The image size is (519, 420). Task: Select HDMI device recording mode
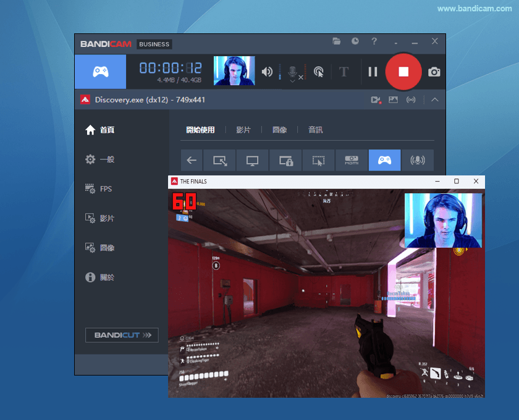point(352,160)
